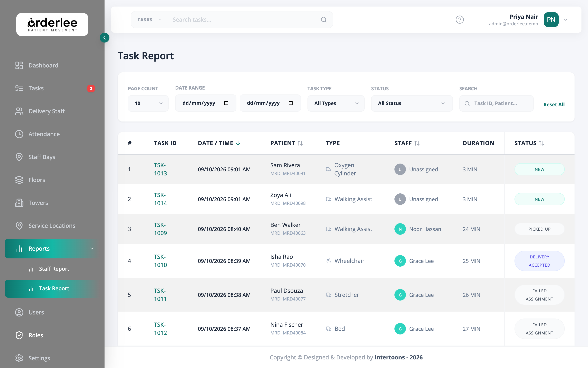This screenshot has height=368, width=588.
Task: Sort table by Status column arrows
Action: tap(541, 143)
